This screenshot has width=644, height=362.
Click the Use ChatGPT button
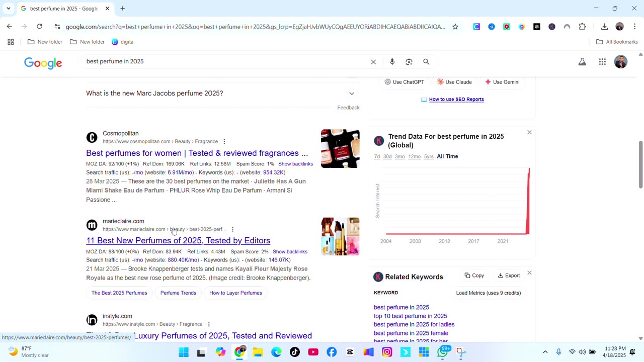404,82
